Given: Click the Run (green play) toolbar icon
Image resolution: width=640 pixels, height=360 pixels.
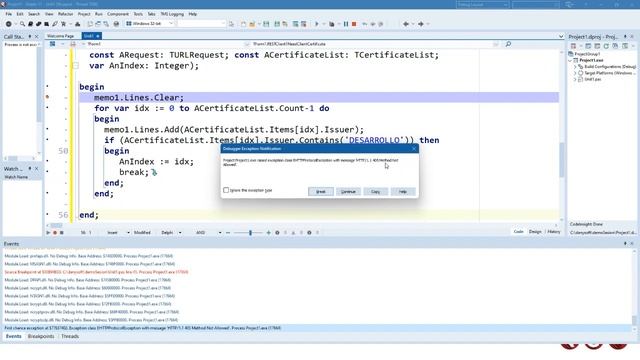Looking at the screenshot, I should [317, 24].
